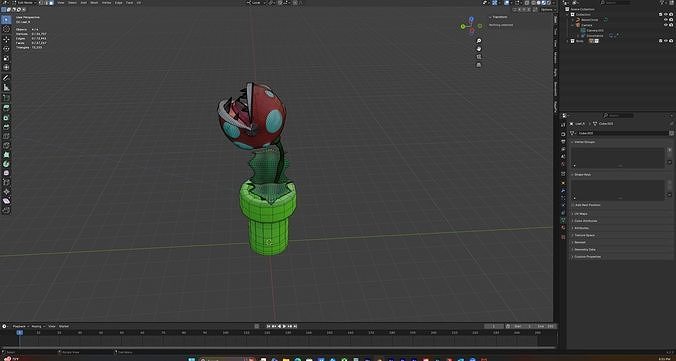Select the Measure tool
Image resolution: width=676 pixels, height=361 pixels.
tap(6, 87)
